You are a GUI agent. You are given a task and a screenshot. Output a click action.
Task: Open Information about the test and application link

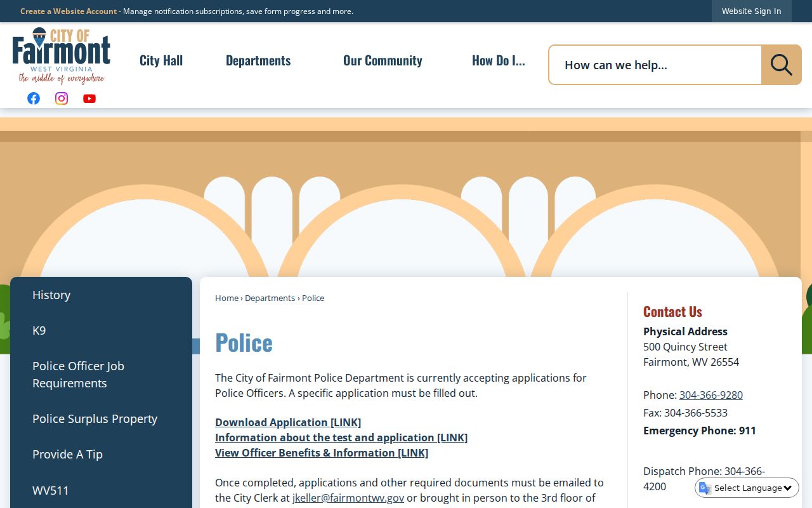341,438
